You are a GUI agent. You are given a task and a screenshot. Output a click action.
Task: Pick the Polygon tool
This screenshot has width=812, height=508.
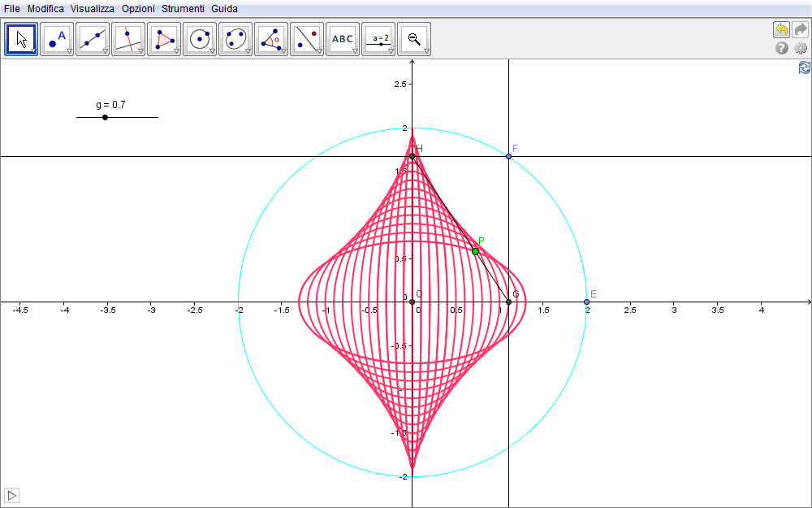pyautogui.click(x=164, y=38)
